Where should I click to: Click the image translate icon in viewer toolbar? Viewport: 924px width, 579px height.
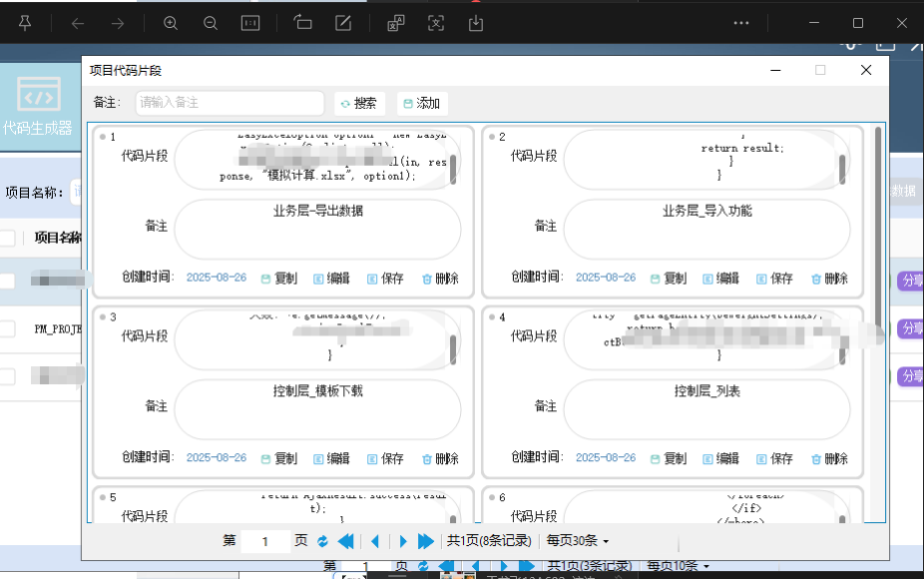395,23
